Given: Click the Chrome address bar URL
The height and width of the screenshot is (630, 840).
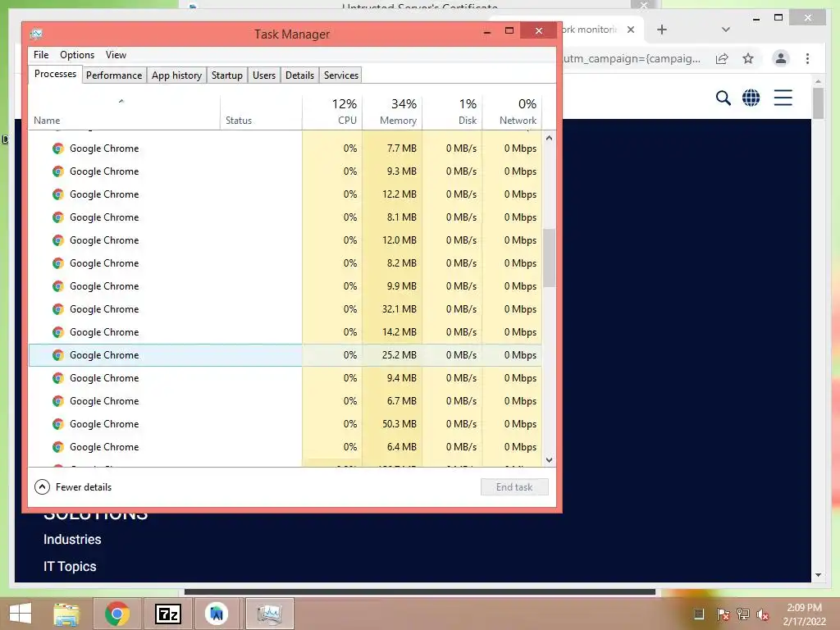Looking at the screenshot, I should (632, 58).
